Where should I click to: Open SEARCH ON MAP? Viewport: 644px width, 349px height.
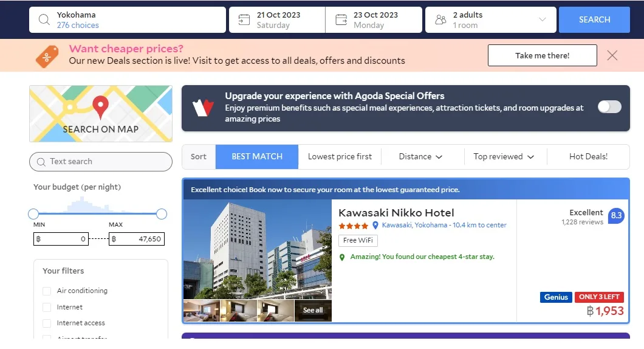click(101, 114)
